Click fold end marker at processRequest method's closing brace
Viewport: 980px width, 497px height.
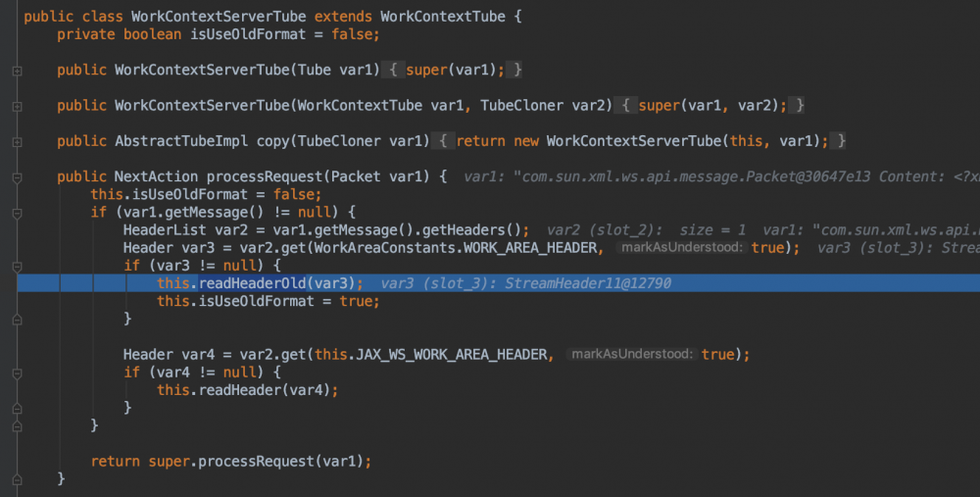point(17,479)
